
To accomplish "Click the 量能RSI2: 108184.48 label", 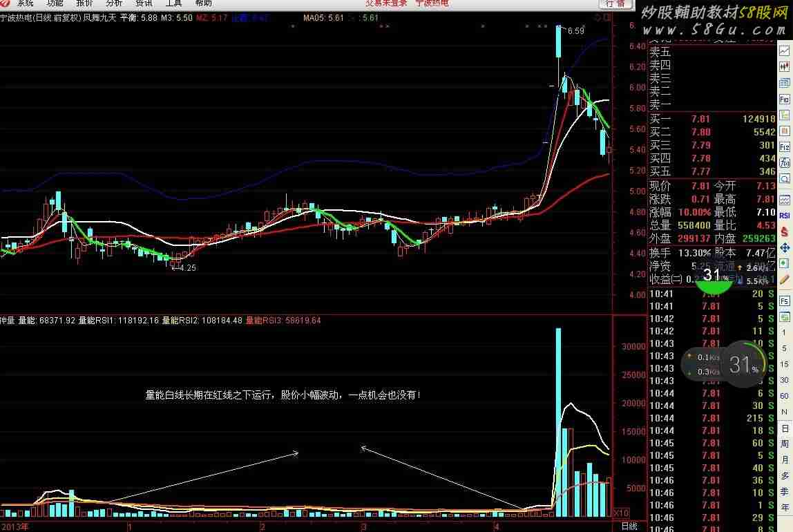I will point(202,321).
